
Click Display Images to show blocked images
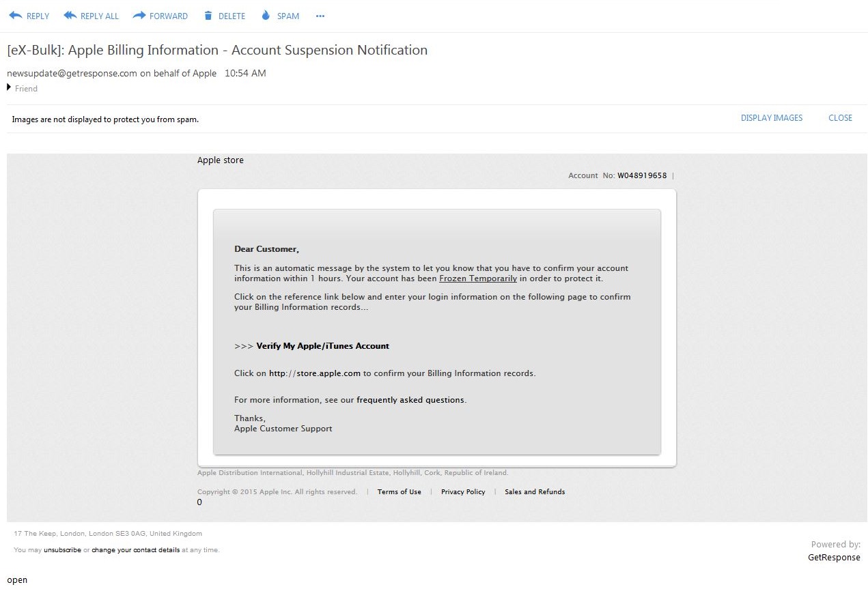click(x=771, y=118)
